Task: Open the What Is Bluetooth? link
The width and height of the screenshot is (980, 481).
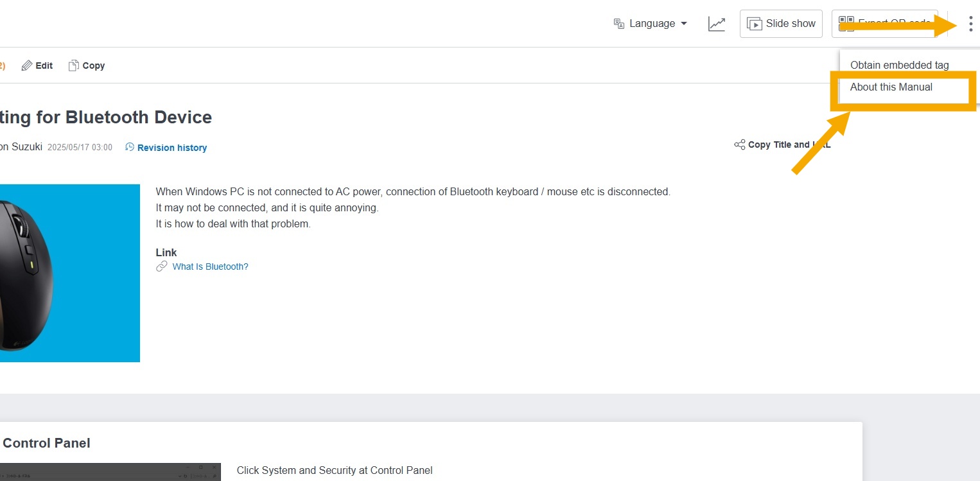Action: point(210,267)
